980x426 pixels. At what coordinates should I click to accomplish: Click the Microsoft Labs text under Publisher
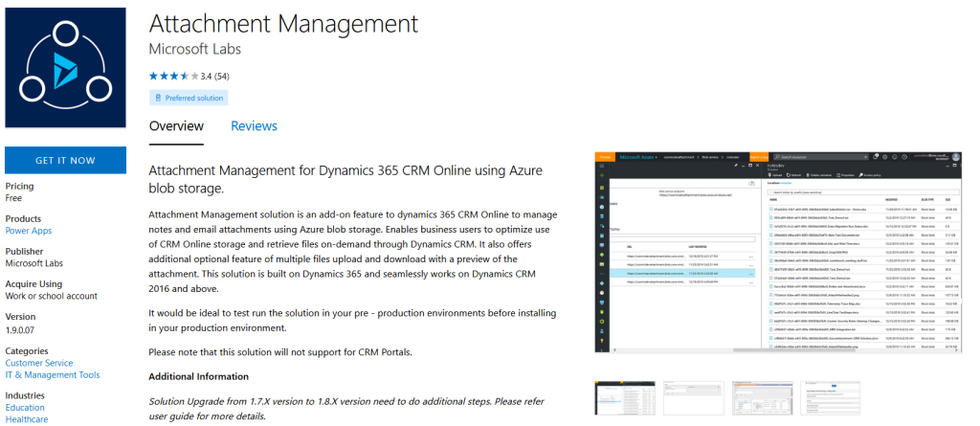coord(34,263)
